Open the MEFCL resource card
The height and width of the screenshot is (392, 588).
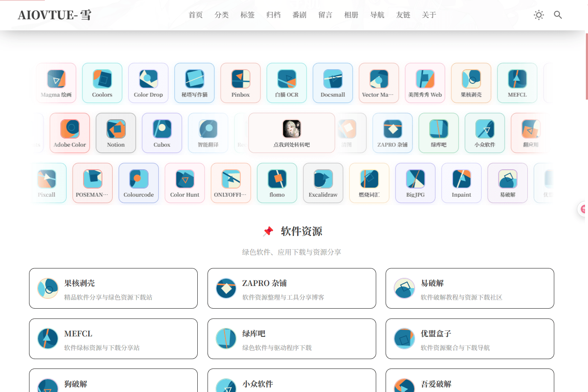click(113, 339)
